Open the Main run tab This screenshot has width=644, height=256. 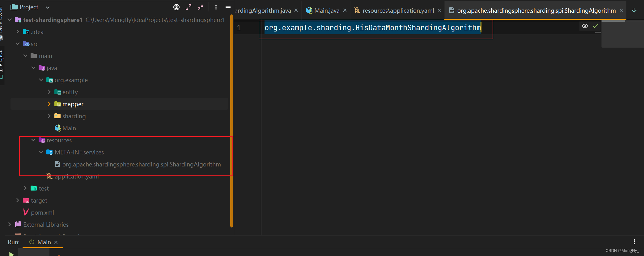(44, 242)
